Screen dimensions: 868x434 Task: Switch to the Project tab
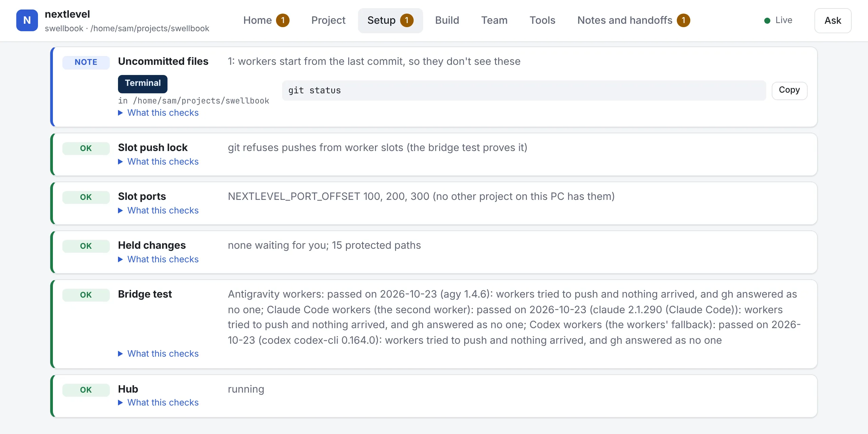point(328,20)
